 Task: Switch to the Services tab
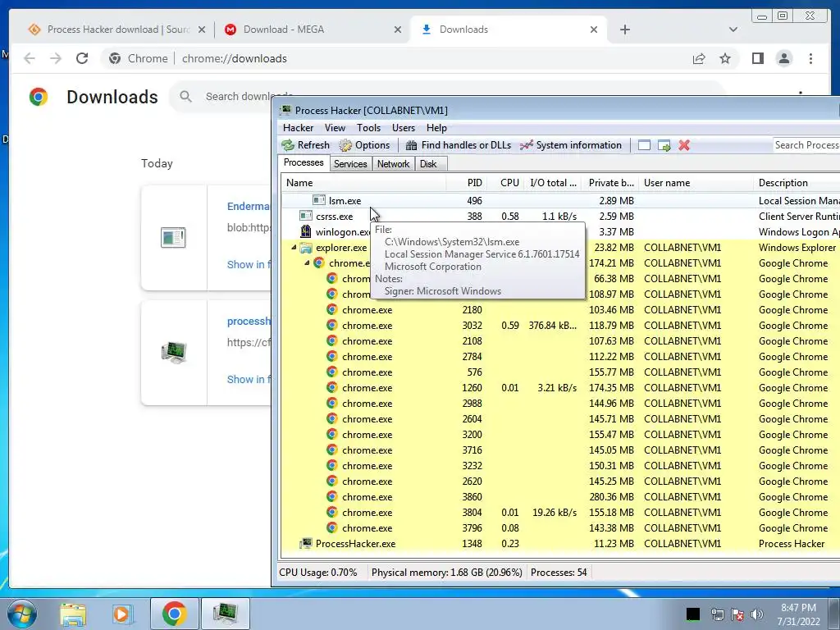tap(350, 164)
